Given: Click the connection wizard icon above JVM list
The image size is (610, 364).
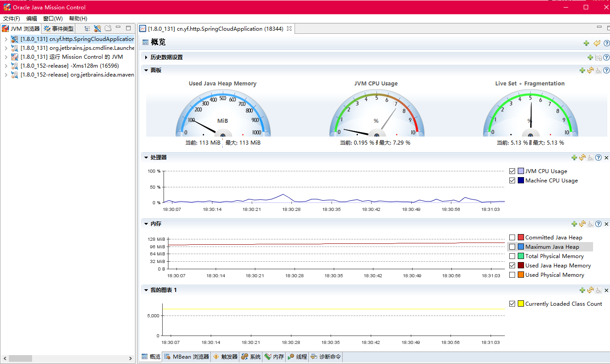Looking at the screenshot, I should point(98,28).
